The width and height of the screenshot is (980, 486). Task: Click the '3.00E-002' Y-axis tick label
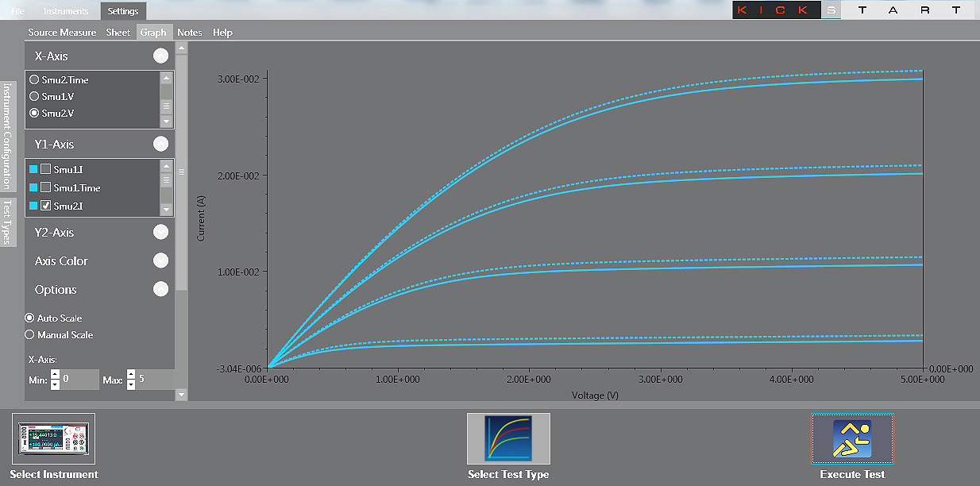[237, 79]
